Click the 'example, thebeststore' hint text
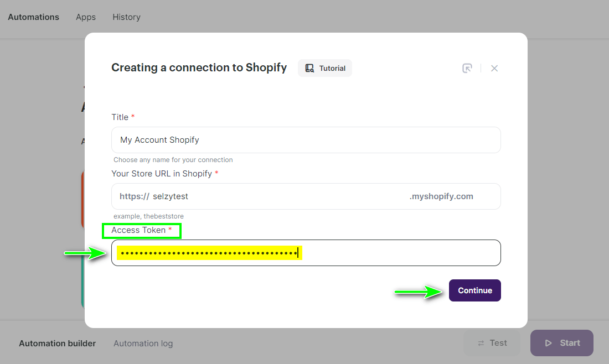This screenshot has width=609, height=364. point(149,216)
